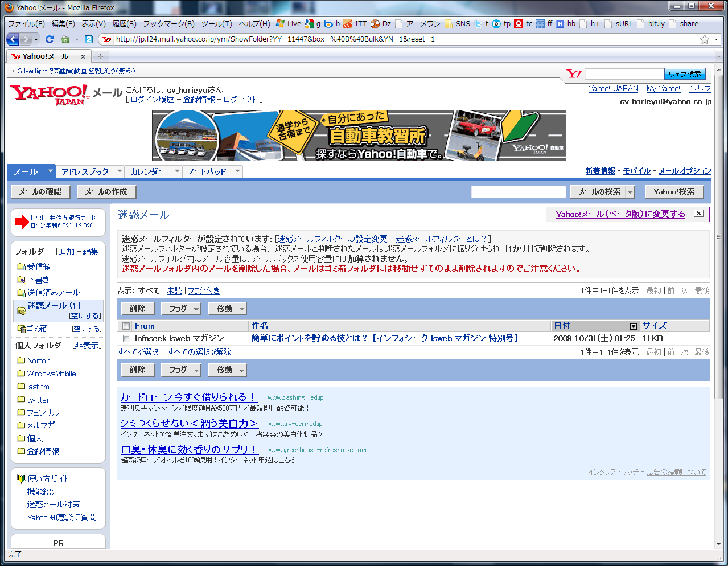Open the アニメワン bookmark
The width and height of the screenshot is (728, 566).
418,24
